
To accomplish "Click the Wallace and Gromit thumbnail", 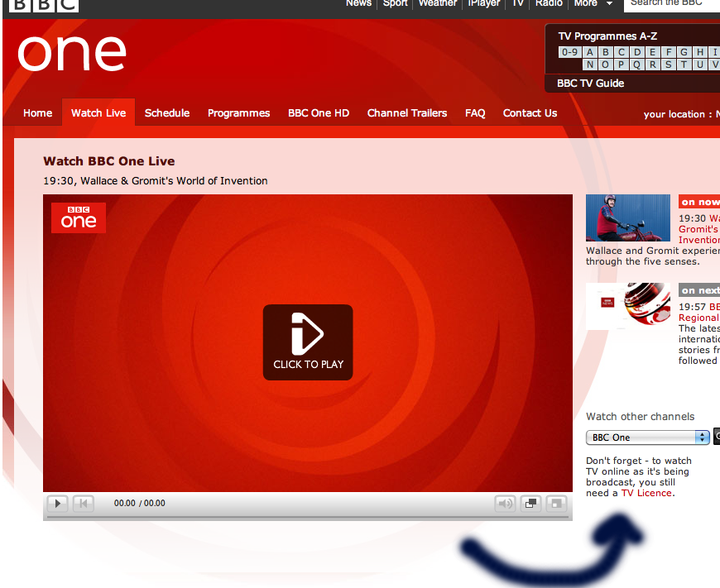I will (x=627, y=218).
